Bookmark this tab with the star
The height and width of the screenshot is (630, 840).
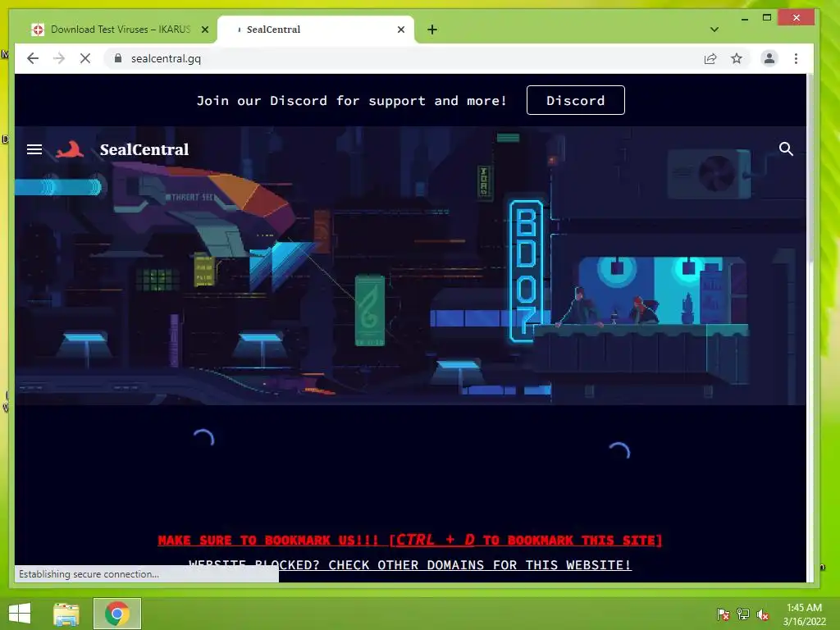[x=737, y=58]
